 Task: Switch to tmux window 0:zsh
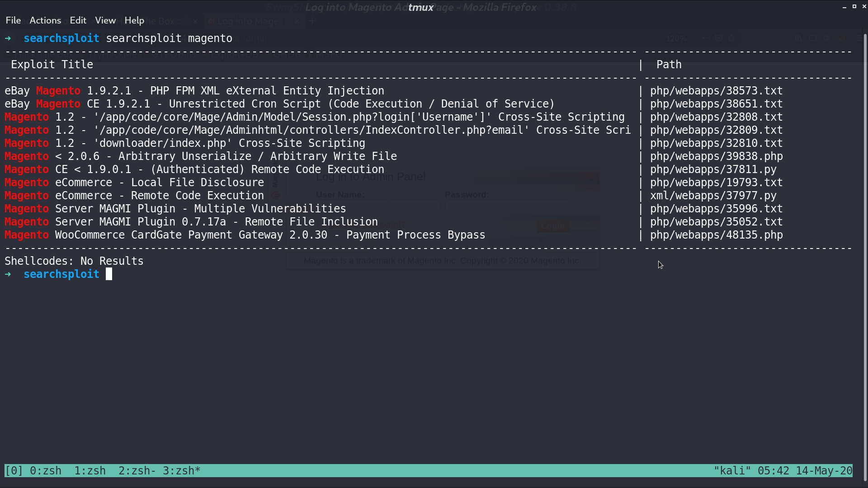[x=46, y=471]
